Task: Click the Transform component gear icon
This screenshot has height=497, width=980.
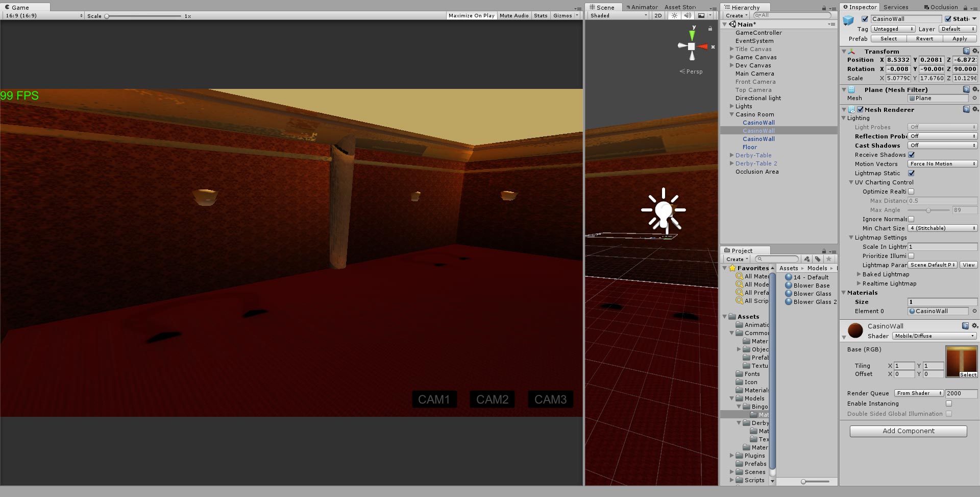Action: [975, 51]
